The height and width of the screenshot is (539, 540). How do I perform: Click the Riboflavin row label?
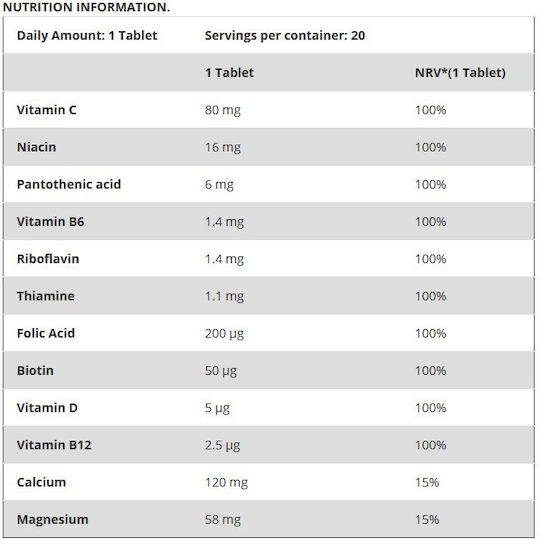[x=48, y=259]
